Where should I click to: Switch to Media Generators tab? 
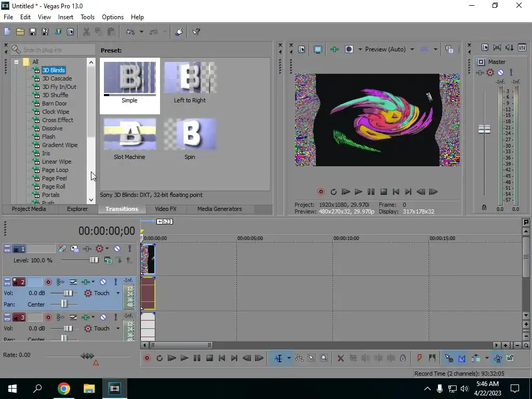[x=220, y=209]
